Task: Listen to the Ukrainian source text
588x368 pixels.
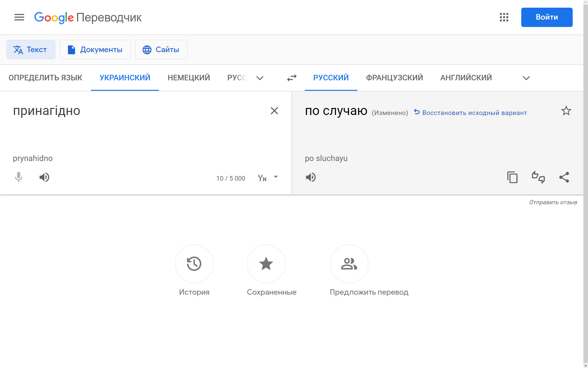Action: coord(44,177)
